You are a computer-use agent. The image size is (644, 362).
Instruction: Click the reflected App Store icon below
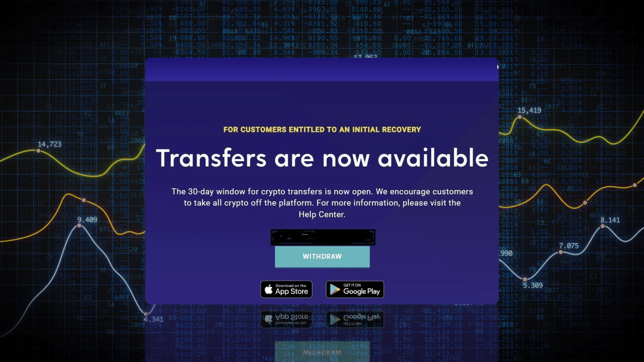coord(286,318)
